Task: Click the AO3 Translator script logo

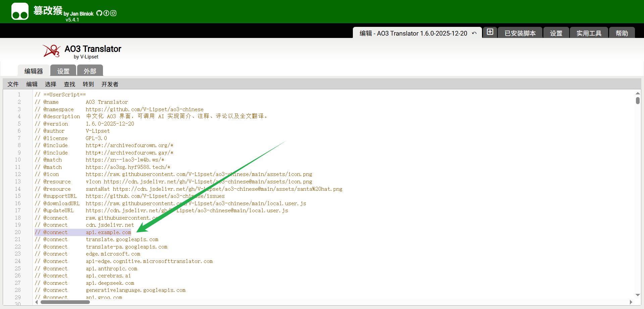Action: 51,51
